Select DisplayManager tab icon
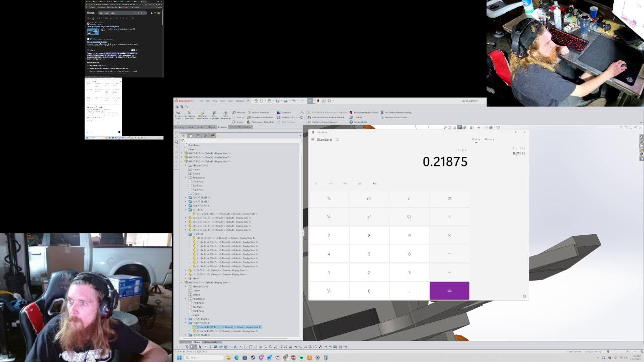The height and width of the screenshot is (362, 644). coord(212,135)
